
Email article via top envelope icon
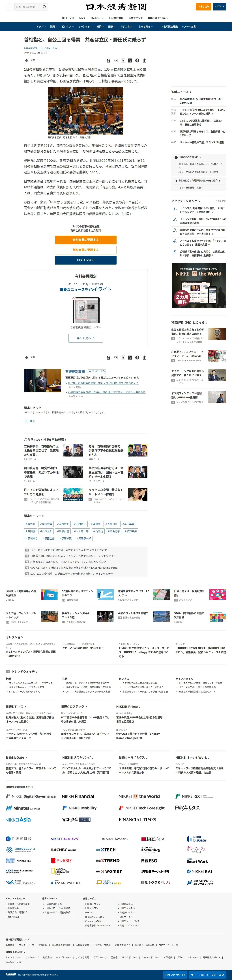(x=115, y=60)
